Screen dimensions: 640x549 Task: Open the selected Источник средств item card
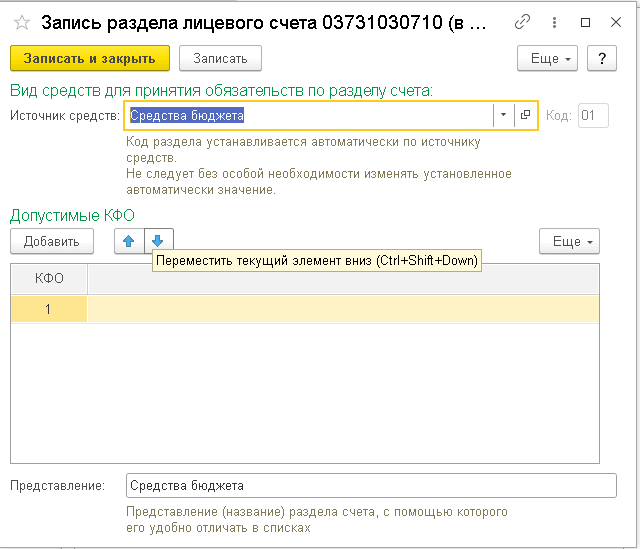[x=526, y=116]
